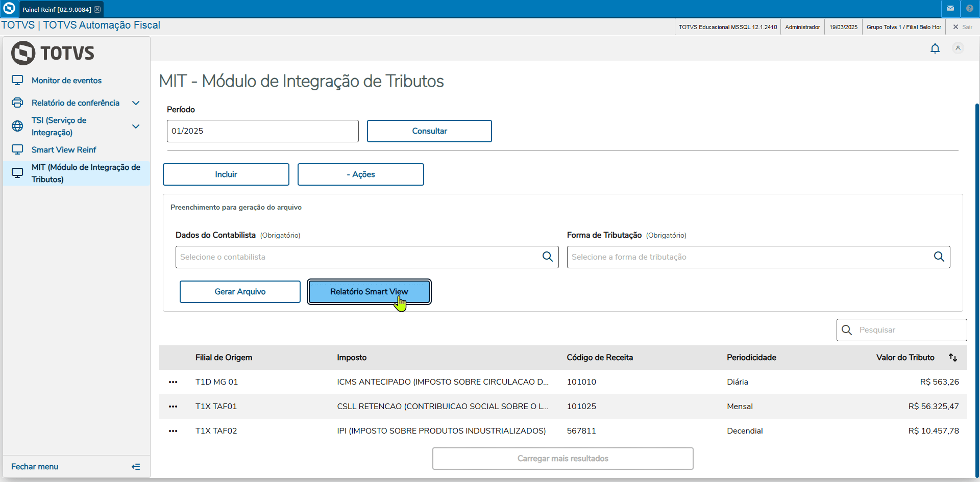980x482 pixels.
Task: Click the TSI globe icon
Action: click(17, 126)
